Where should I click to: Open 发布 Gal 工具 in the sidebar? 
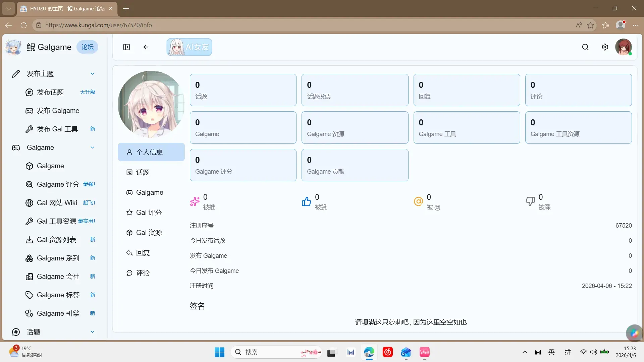pyautogui.click(x=60, y=129)
